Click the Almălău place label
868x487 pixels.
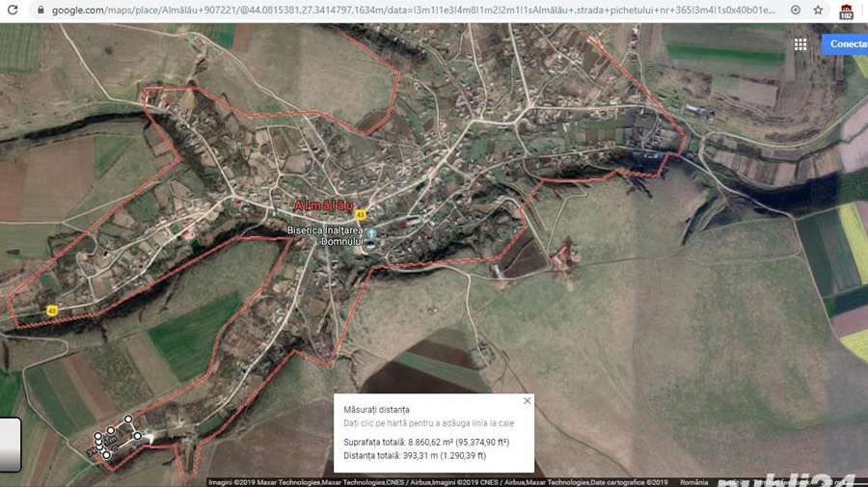(x=326, y=206)
